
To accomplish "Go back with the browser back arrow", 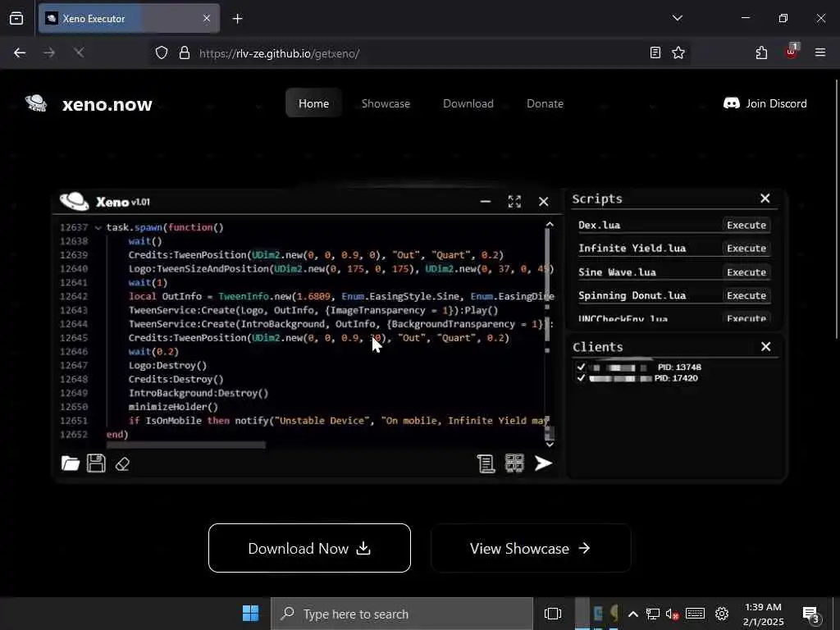I will pos(20,52).
